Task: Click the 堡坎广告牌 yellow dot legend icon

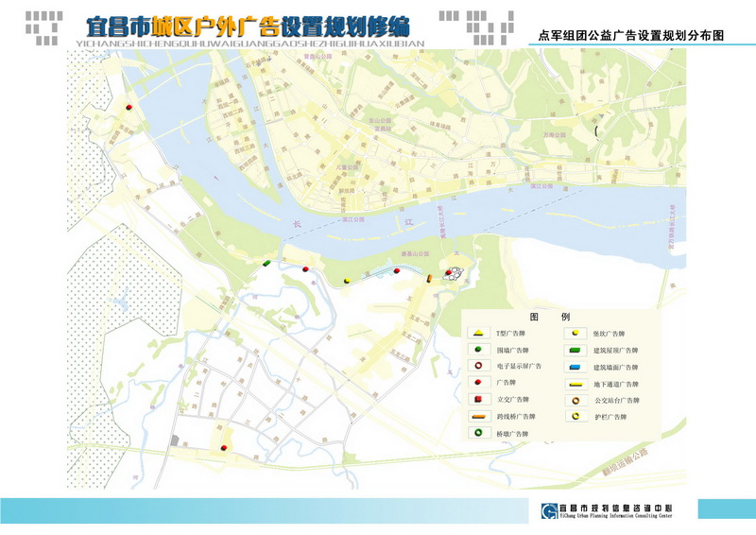Action: (x=576, y=333)
